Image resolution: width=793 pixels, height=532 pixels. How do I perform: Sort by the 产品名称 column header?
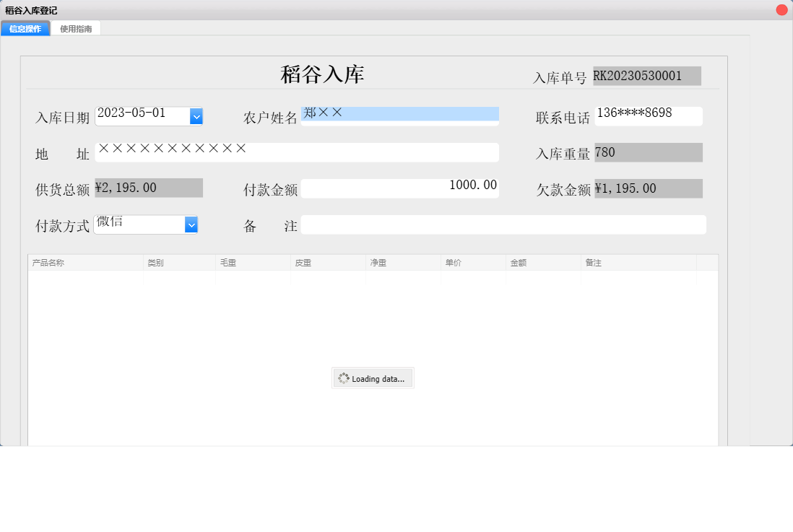85,263
